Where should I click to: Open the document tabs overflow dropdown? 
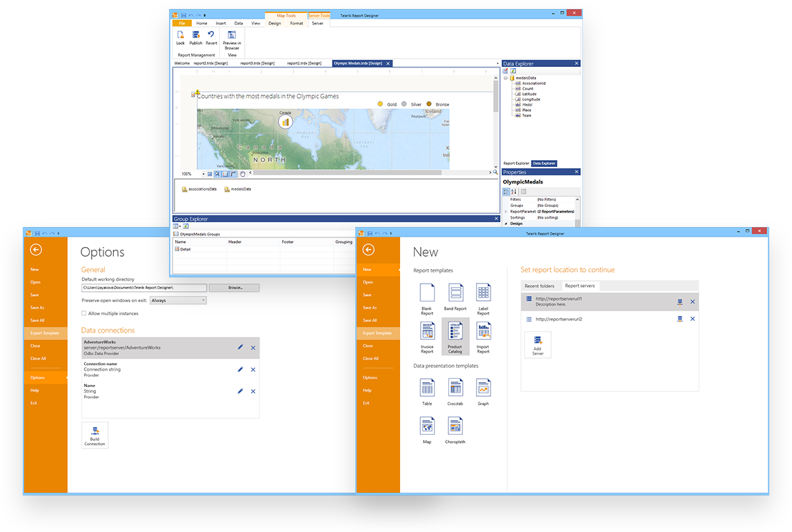[497, 63]
